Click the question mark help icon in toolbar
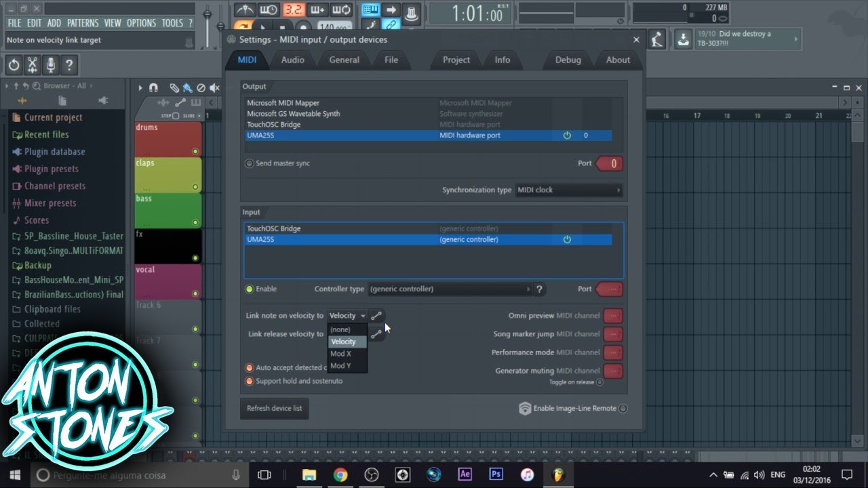The height and width of the screenshot is (488, 868). [68, 65]
